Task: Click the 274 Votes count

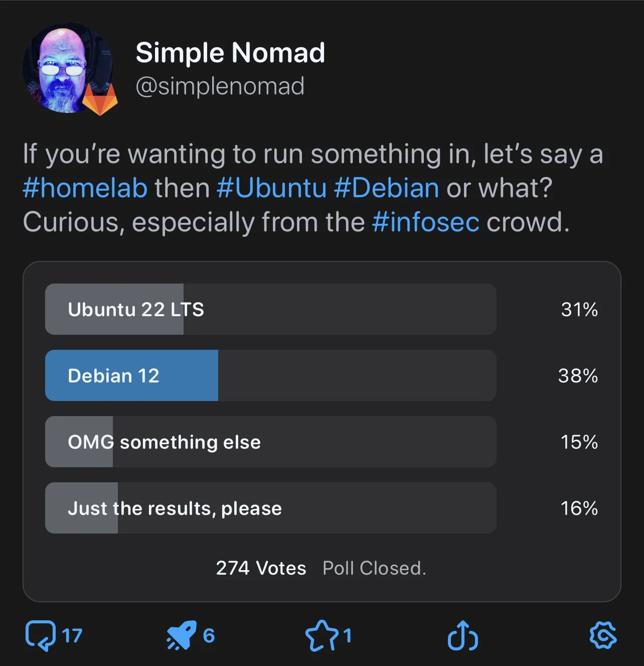Action: [x=261, y=568]
